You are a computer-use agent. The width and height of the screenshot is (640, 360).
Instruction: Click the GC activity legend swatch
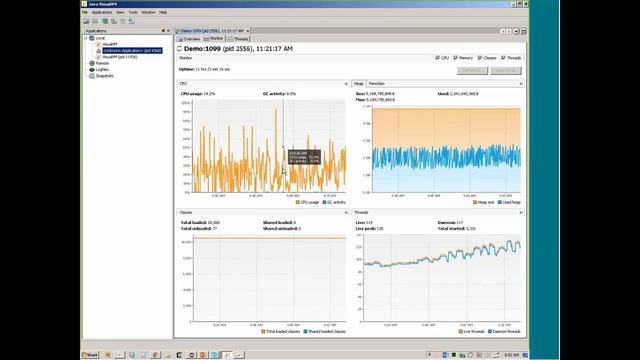point(324,202)
